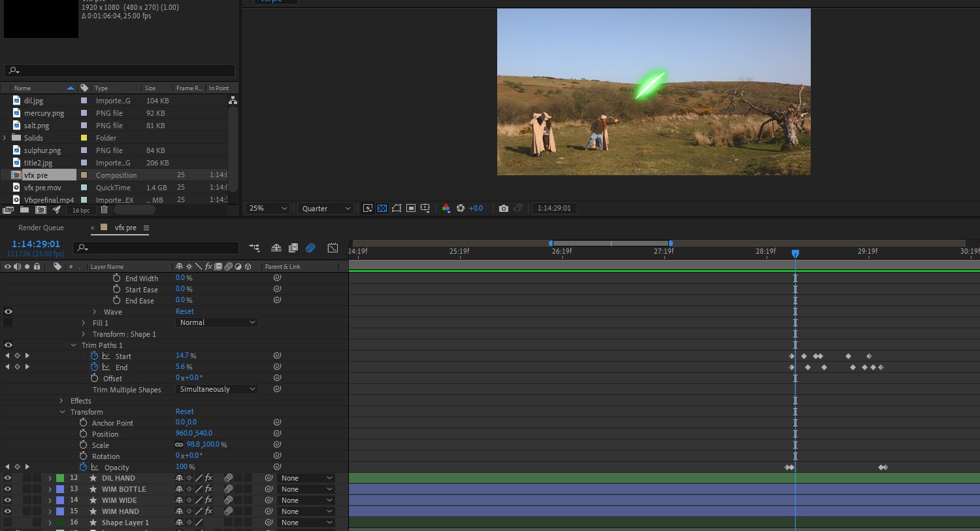Click viewer timecode 1:14:29:01 button
980x531 pixels.
[x=554, y=209]
